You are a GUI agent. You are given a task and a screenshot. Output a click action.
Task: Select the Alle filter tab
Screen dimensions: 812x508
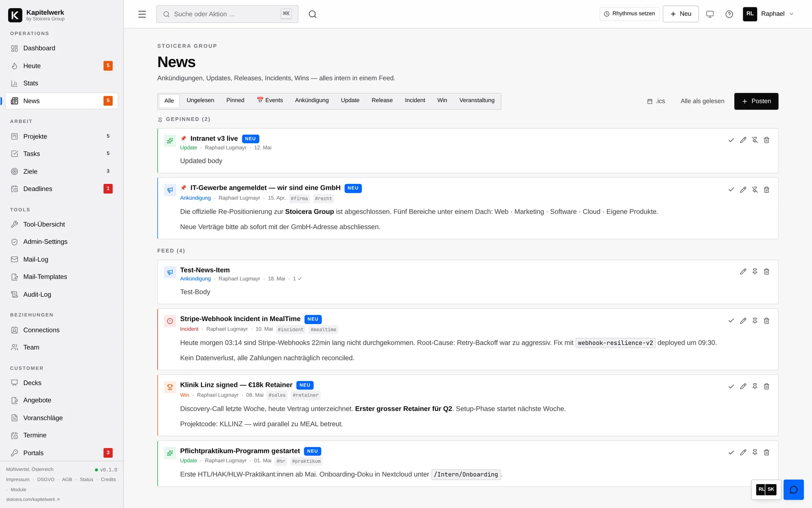tap(169, 101)
